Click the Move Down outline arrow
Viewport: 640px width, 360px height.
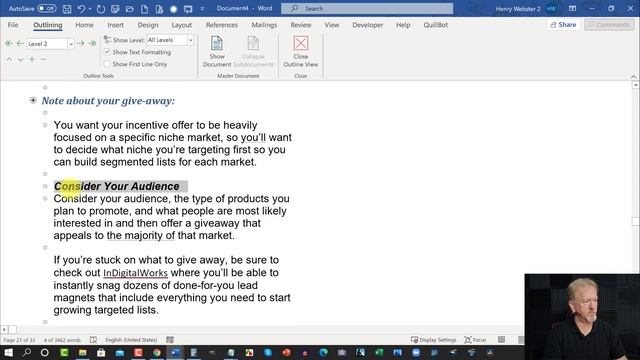pos(20,60)
